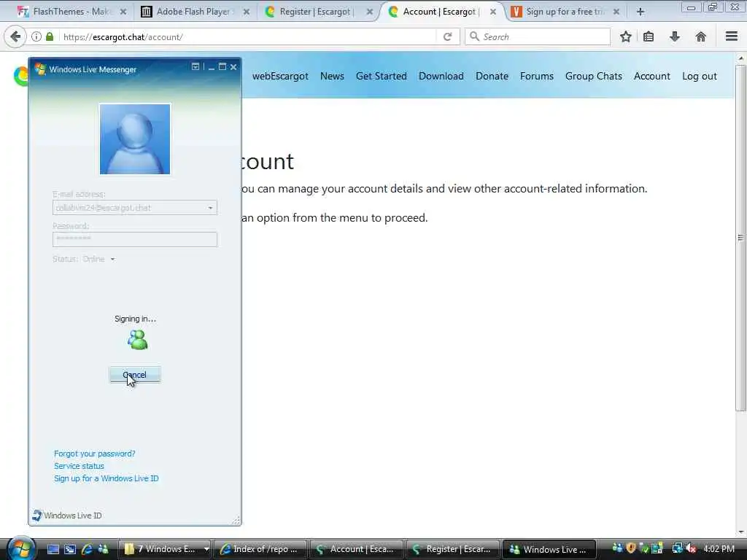Switch to Windows Live Messenger taskbar button
The image size is (747, 560).
click(x=549, y=549)
